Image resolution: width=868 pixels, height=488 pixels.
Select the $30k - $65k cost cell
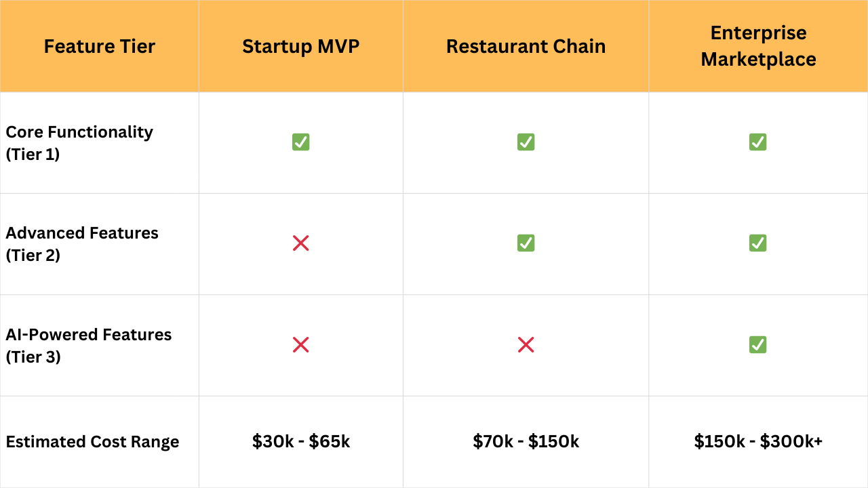pos(301,442)
